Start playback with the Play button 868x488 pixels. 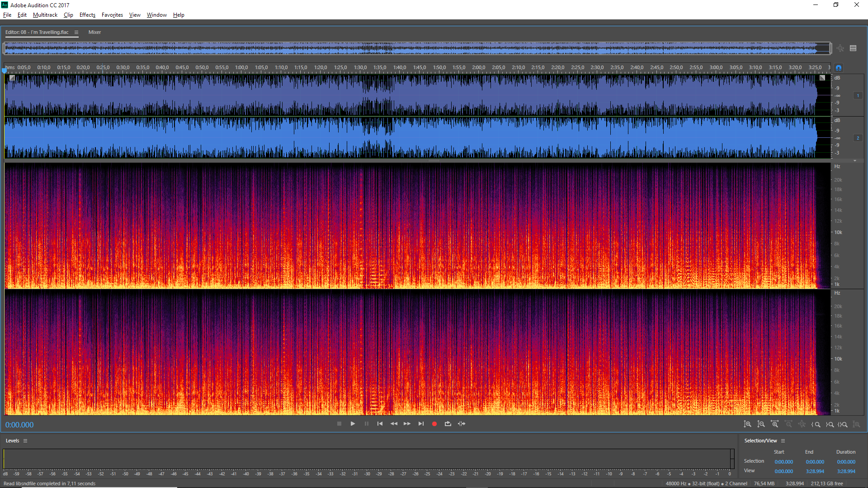(353, 424)
